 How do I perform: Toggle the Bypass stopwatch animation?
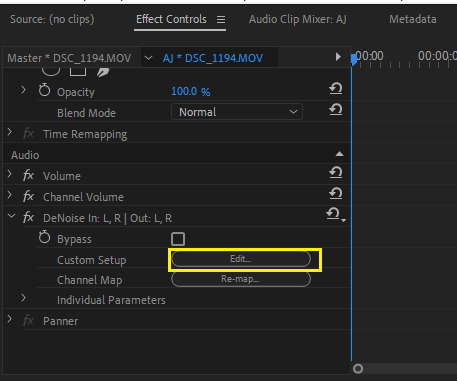coord(44,237)
